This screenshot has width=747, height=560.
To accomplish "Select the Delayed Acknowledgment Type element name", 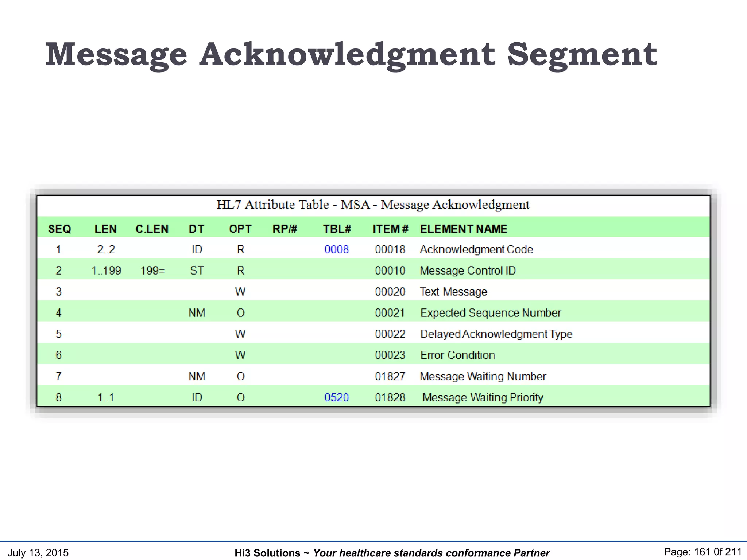I will pyautogui.click(x=496, y=334).
